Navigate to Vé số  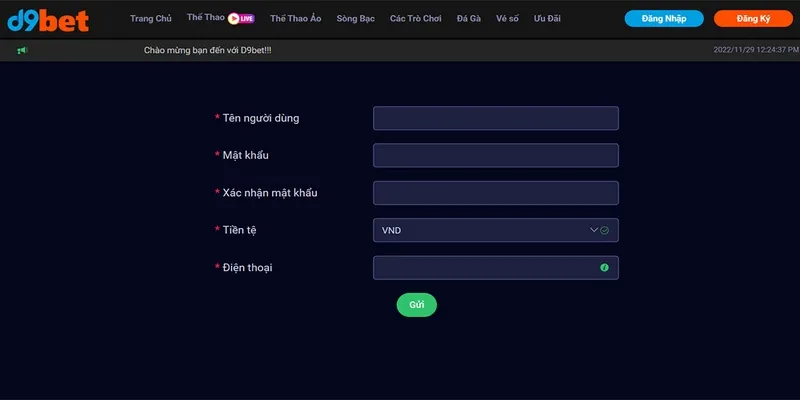click(x=508, y=19)
